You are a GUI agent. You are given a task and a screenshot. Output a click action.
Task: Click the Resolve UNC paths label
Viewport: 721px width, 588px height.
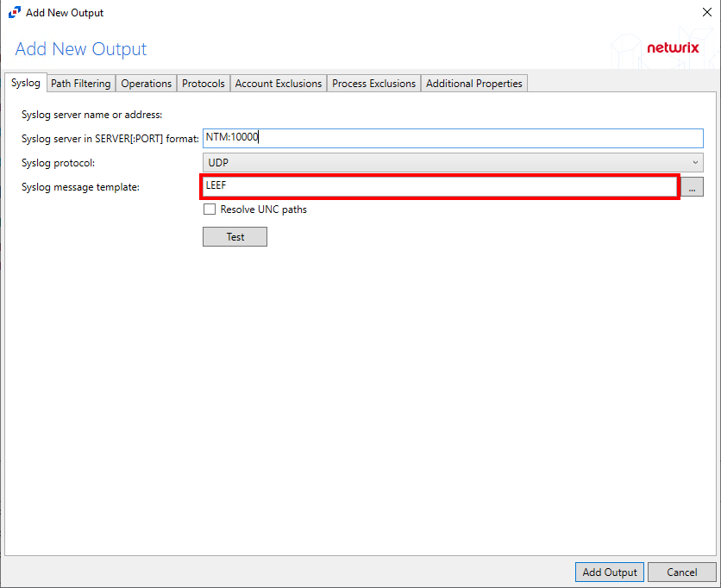click(x=263, y=210)
